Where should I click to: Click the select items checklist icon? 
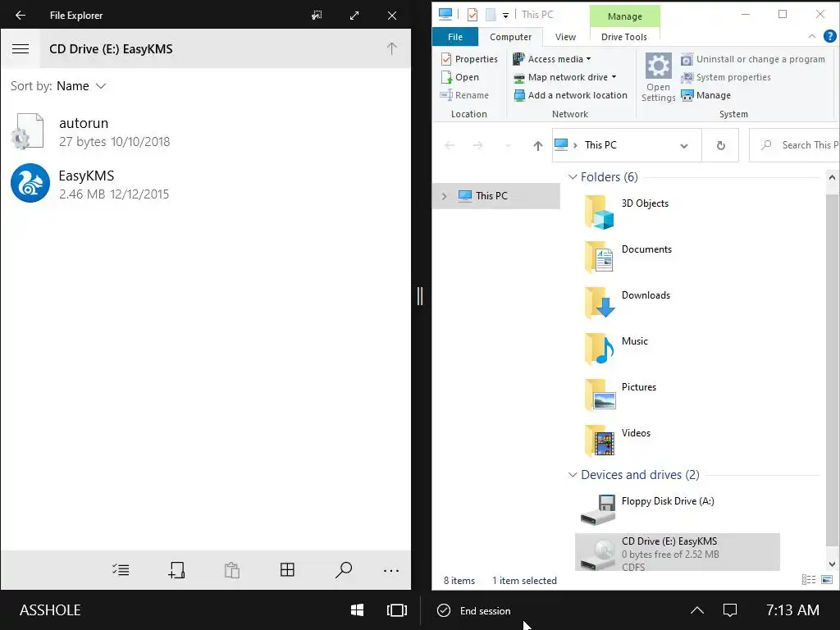pyautogui.click(x=121, y=570)
